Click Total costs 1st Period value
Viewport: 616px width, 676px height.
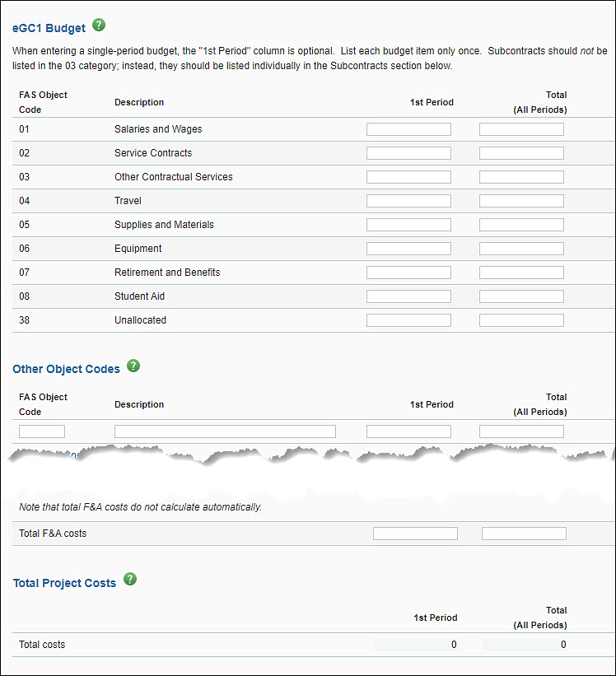click(x=416, y=645)
